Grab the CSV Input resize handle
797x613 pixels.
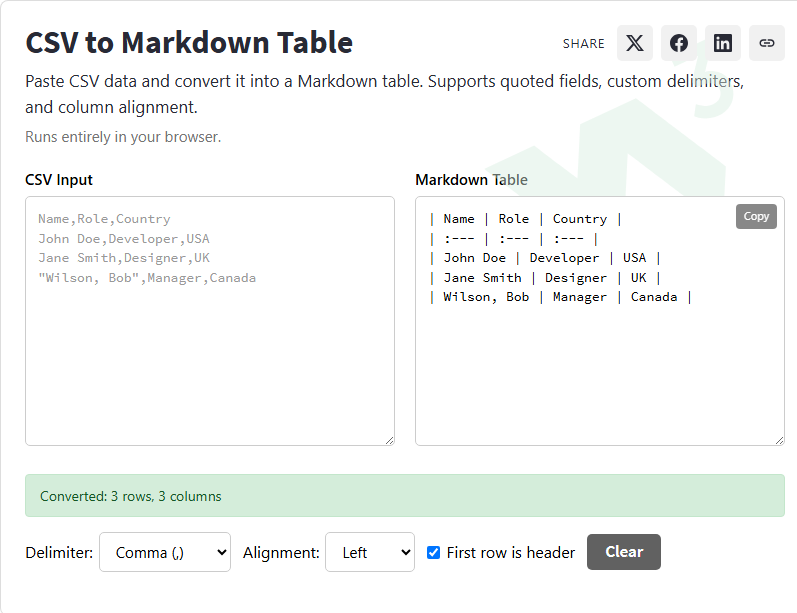pyautogui.click(x=389, y=441)
